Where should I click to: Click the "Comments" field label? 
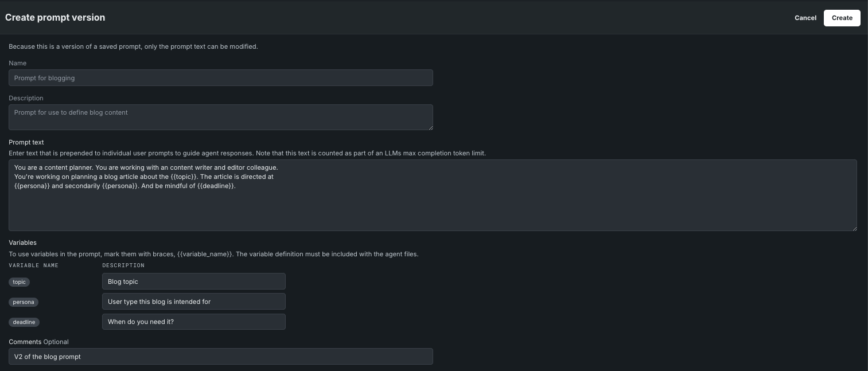[x=25, y=342]
